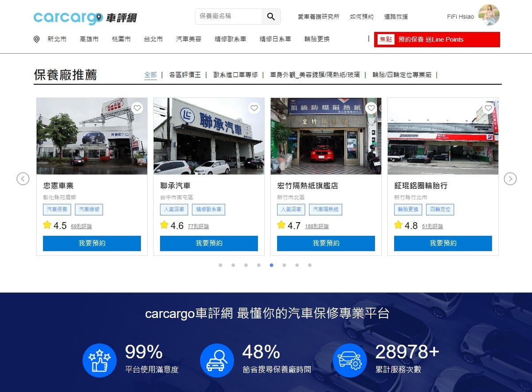
Task: Click the search magnifier icon
Action: pyautogui.click(x=271, y=17)
